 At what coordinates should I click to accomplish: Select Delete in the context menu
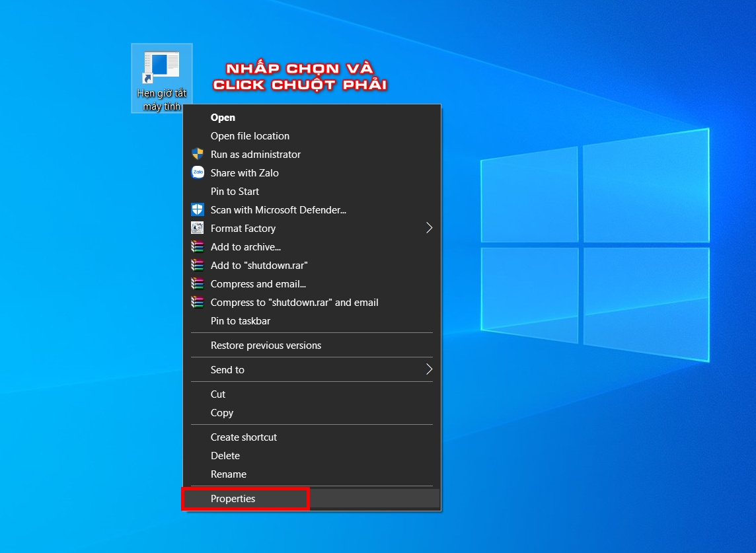point(312,456)
